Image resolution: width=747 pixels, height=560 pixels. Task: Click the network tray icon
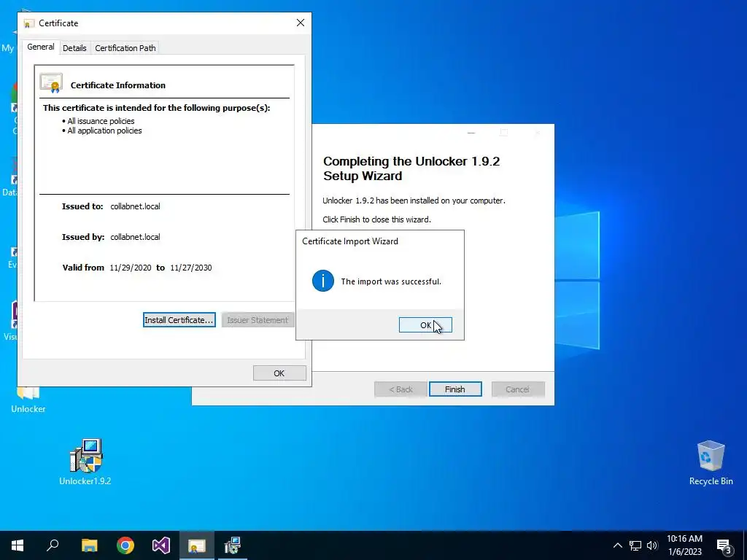click(x=635, y=545)
